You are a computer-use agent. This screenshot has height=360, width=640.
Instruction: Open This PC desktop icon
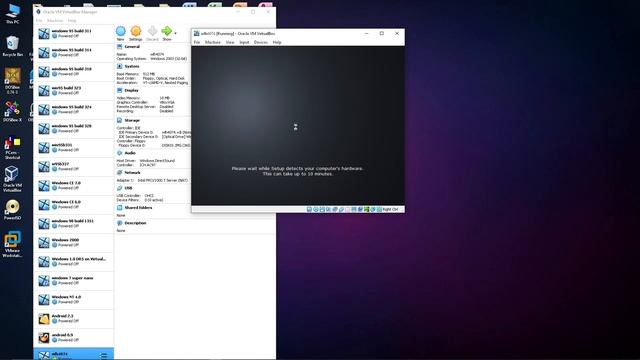pos(12,13)
